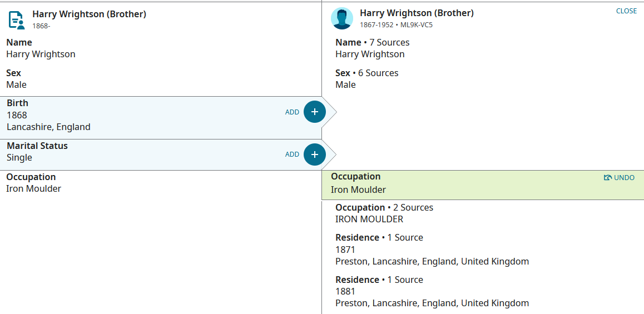Click the plus button to add Marital Status
This screenshot has height=314, width=644.
[x=315, y=154]
